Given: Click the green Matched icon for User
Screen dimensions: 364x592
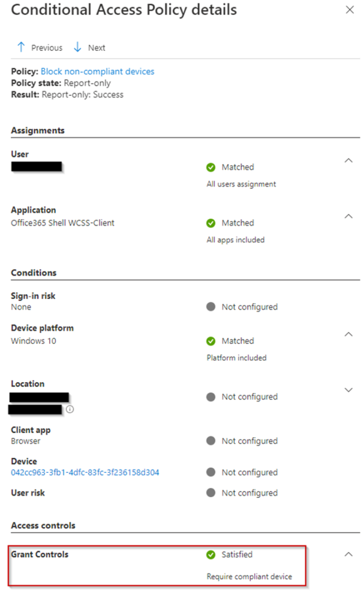Looking at the screenshot, I should point(211,167).
